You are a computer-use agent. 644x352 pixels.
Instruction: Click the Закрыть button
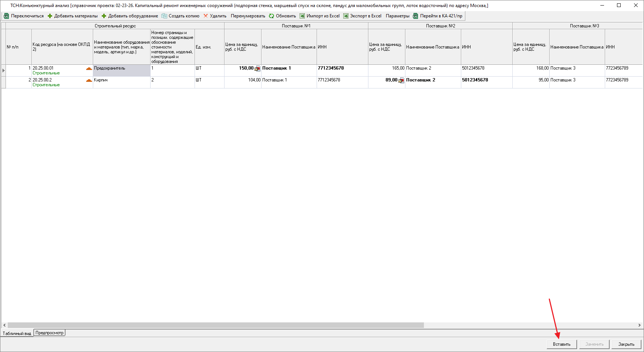pyautogui.click(x=626, y=344)
